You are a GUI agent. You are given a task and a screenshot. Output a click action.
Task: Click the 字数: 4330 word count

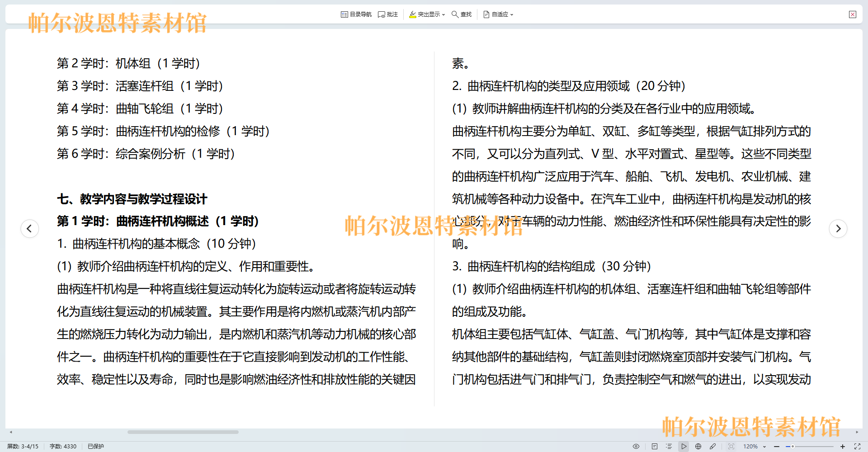pos(63,446)
